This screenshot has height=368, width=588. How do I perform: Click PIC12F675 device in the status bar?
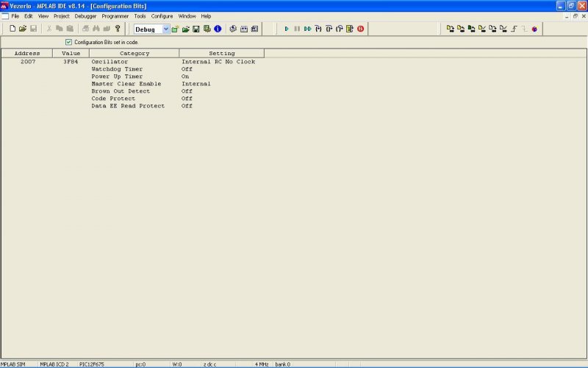point(91,364)
